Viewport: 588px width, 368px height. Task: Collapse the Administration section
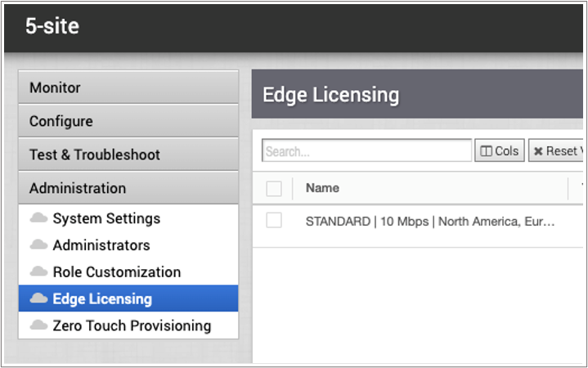tap(128, 188)
